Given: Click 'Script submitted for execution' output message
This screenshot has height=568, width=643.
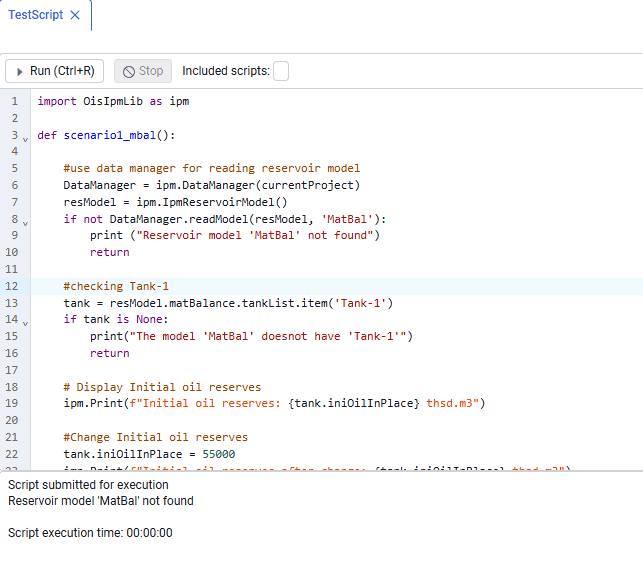Looking at the screenshot, I should click(88, 485).
